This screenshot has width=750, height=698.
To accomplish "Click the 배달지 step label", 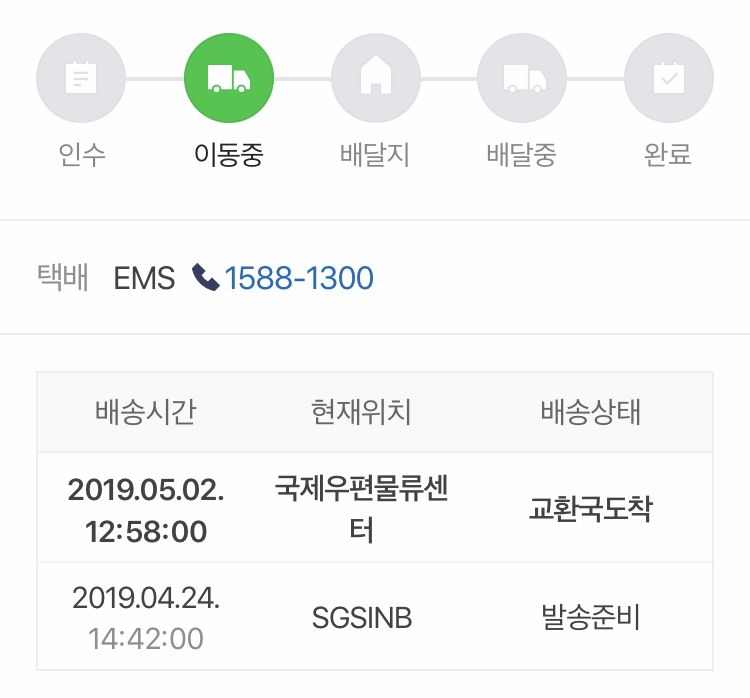I will (375, 155).
